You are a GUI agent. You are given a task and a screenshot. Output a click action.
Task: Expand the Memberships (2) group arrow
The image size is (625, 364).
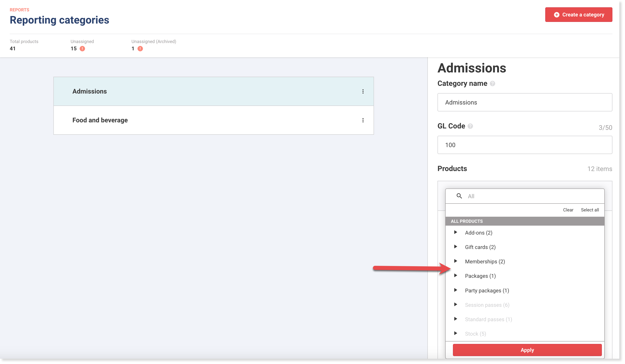(x=456, y=261)
